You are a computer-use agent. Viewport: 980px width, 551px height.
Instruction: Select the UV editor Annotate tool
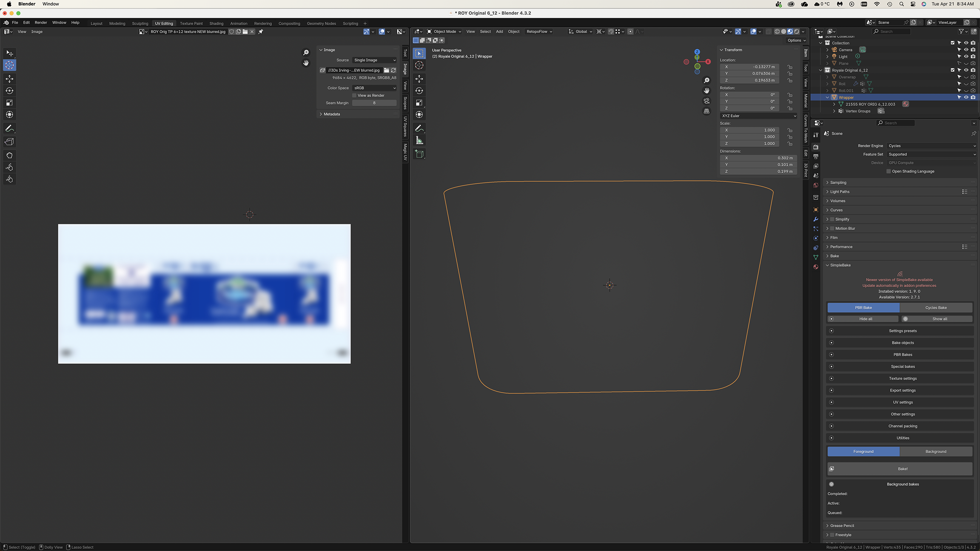pyautogui.click(x=9, y=128)
